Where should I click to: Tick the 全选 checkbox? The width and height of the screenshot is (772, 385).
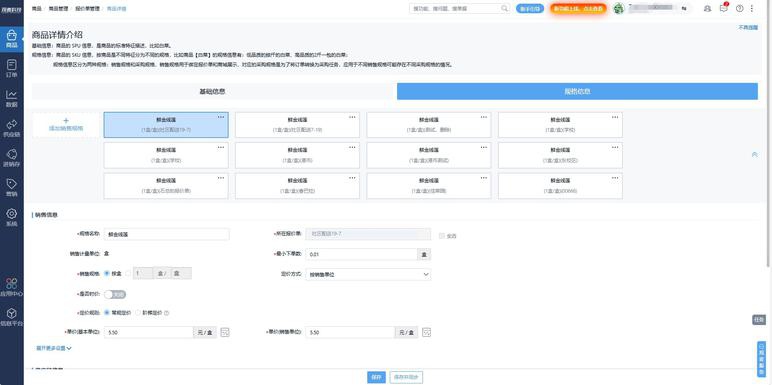click(x=442, y=236)
